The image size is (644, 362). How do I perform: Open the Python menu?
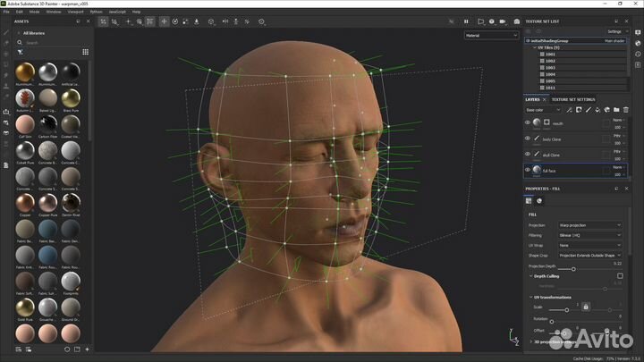(x=96, y=12)
